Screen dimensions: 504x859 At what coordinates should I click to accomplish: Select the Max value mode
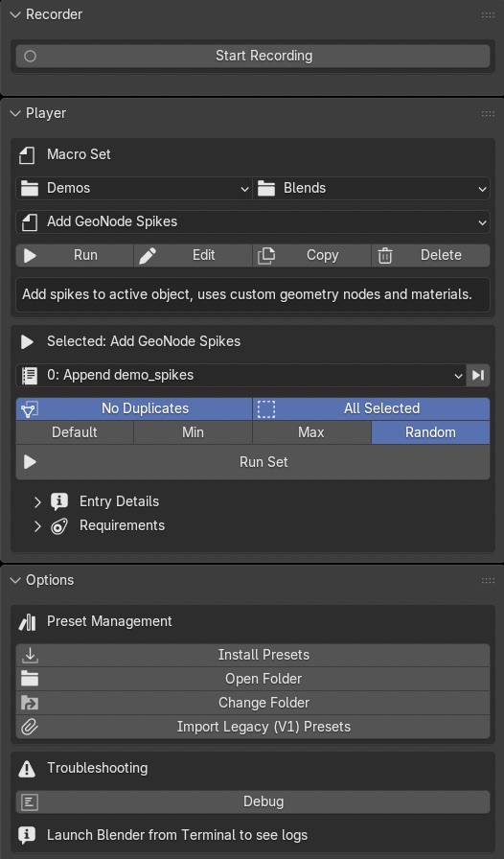[311, 432]
